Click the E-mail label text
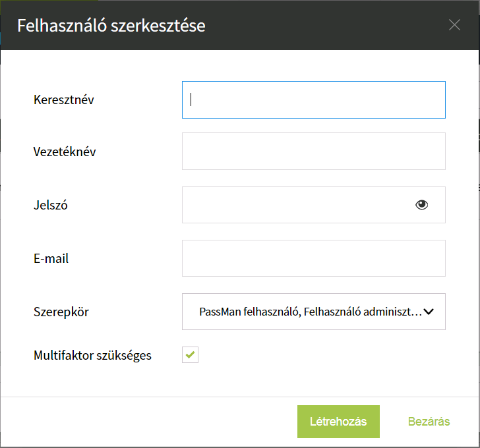This screenshot has width=480, height=448. click(51, 259)
